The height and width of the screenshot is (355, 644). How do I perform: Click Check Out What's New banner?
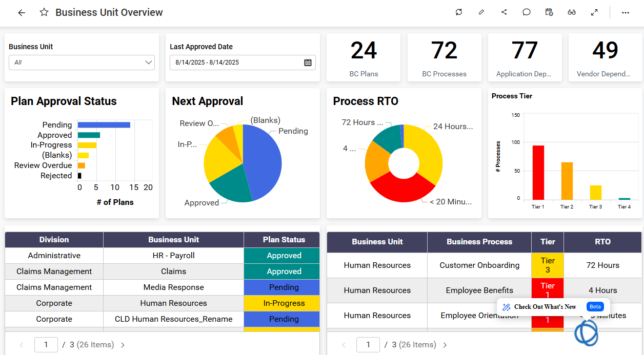click(x=545, y=307)
